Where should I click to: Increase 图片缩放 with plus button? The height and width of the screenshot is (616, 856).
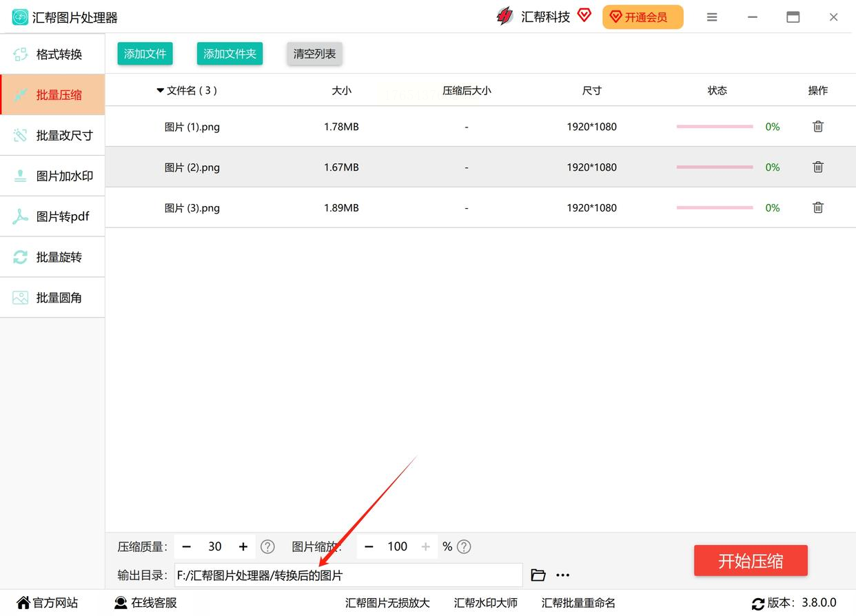pos(425,546)
